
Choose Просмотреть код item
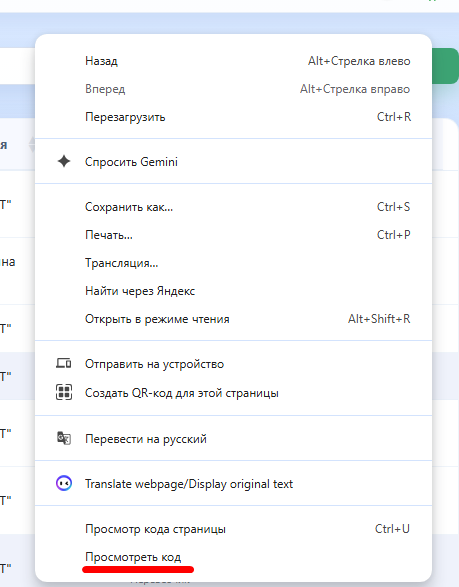(233, 557)
